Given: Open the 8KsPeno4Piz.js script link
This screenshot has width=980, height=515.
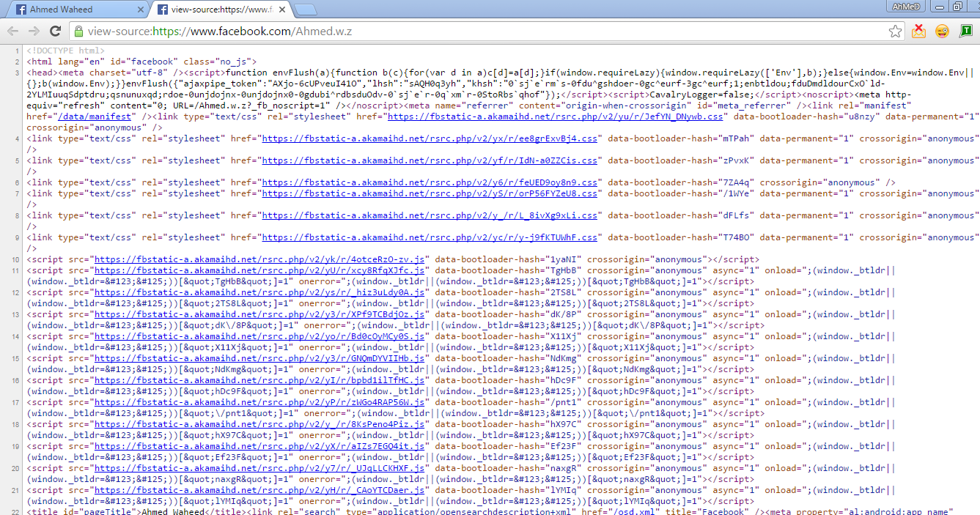Looking at the screenshot, I should [x=259, y=424].
